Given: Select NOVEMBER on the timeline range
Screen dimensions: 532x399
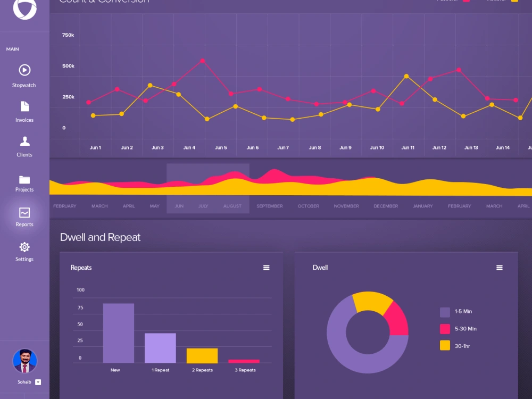Looking at the screenshot, I should point(346,206).
